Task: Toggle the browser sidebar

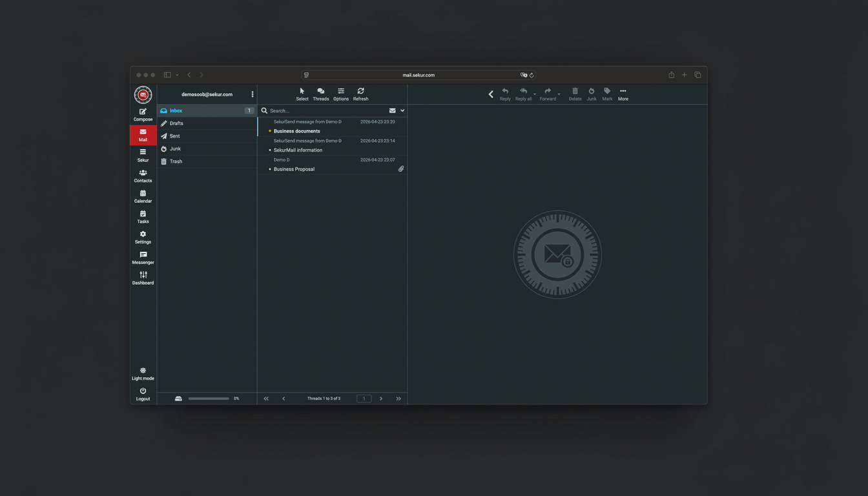Action: [167, 75]
